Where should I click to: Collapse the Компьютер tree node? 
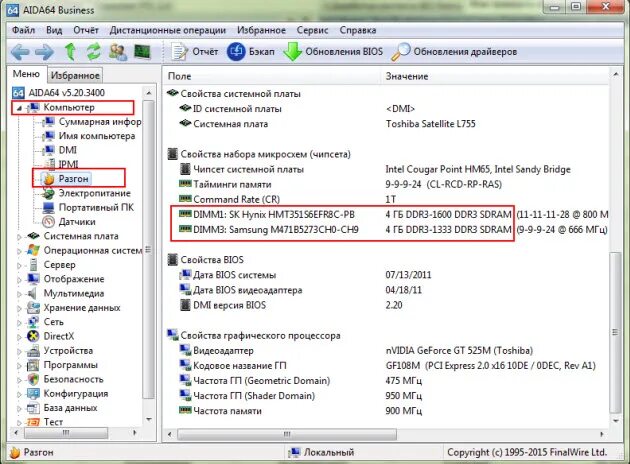point(18,108)
